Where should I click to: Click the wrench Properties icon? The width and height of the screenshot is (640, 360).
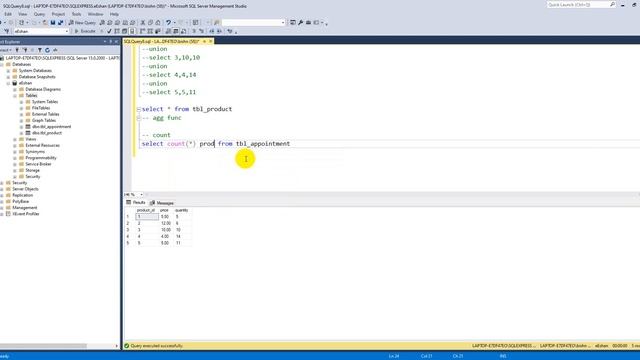pyautogui.click(x=300, y=22)
